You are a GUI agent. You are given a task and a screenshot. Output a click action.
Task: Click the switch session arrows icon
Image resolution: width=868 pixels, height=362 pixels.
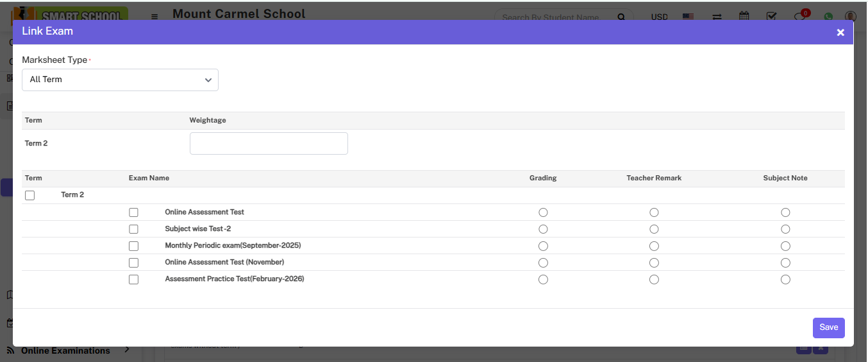point(717,17)
